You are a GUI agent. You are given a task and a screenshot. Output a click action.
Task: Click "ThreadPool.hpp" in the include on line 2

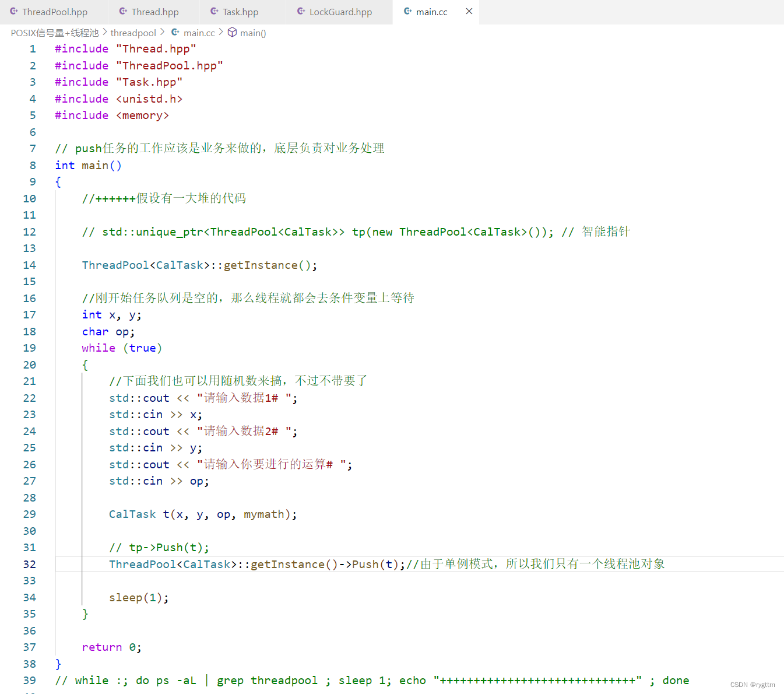click(169, 66)
